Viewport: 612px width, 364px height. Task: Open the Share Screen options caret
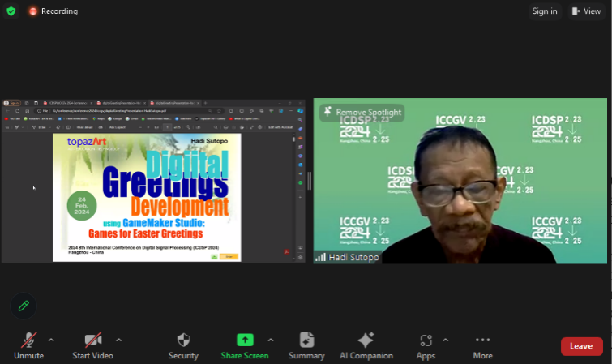point(270,340)
